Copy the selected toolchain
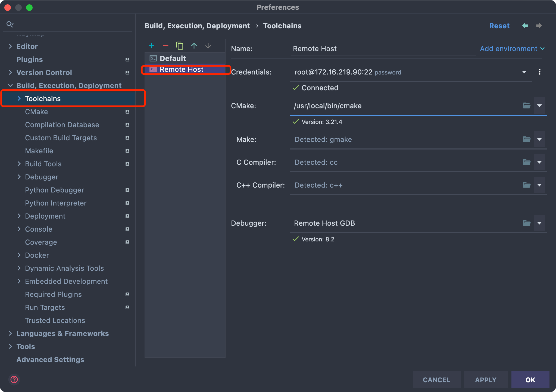Screen dimensions: 556x392 click(x=180, y=46)
